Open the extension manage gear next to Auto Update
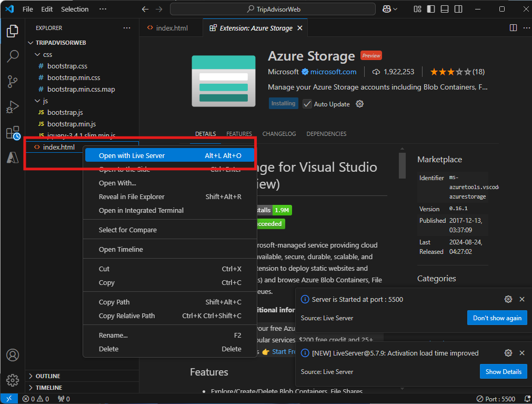Image resolution: width=532 pixels, height=404 pixels. (359, 104)
